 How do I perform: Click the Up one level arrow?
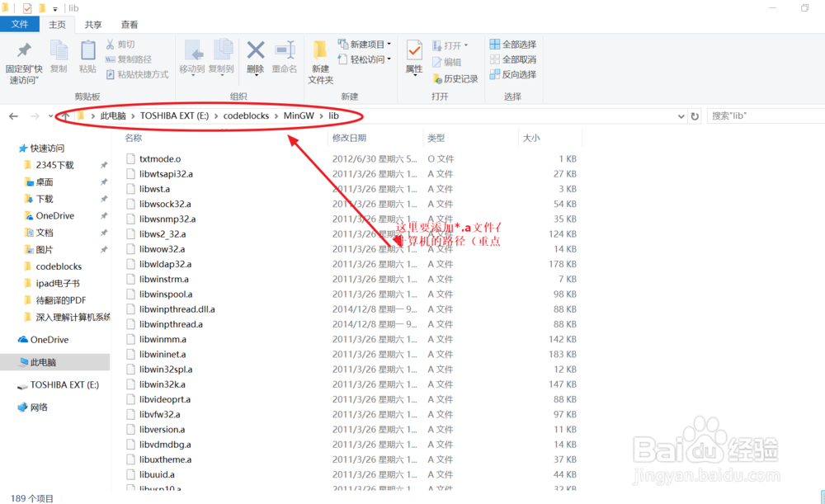(x=64, y=115)
